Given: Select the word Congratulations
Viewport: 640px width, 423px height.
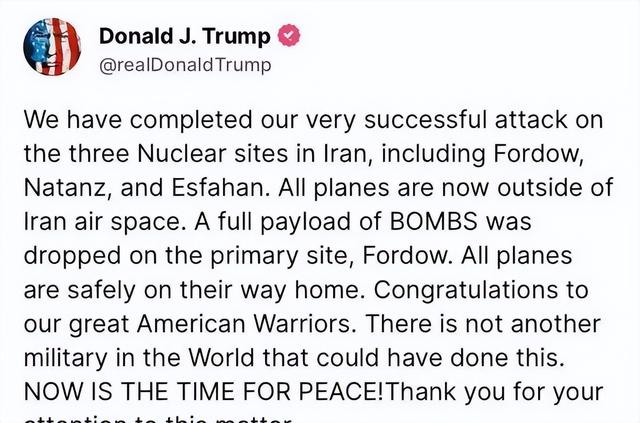Looking at the screenshot, I should (x=466, y=290).
